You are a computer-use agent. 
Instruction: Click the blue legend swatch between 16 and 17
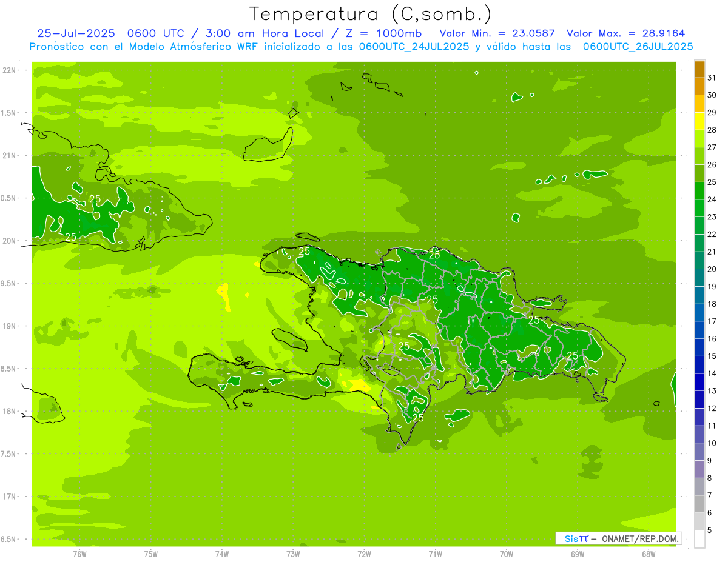(x=699, y=330)
